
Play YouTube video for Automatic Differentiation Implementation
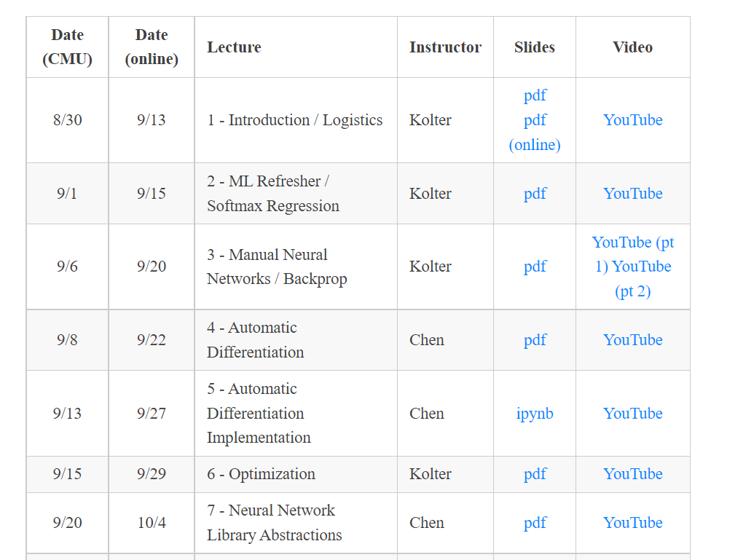(x=632, y=414)
